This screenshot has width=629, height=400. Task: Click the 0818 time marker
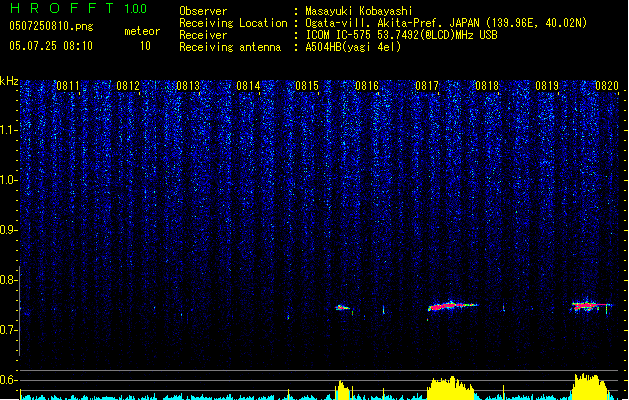pyautogui.click(x=487, y=86)
